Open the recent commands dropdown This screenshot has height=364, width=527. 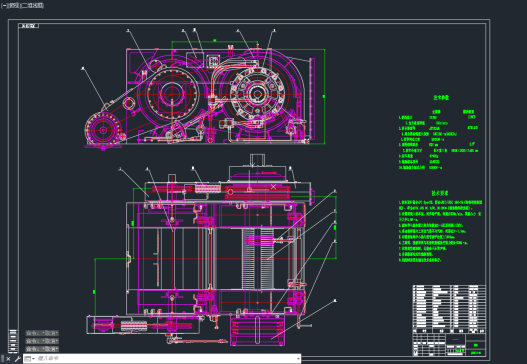click(x=30, y=359)
